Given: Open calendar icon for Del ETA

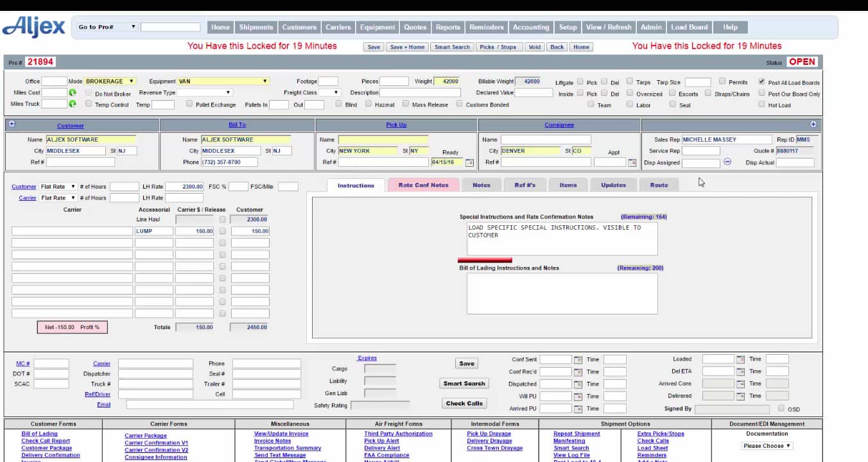Looking at the screenshot, I should pos(740,371).
